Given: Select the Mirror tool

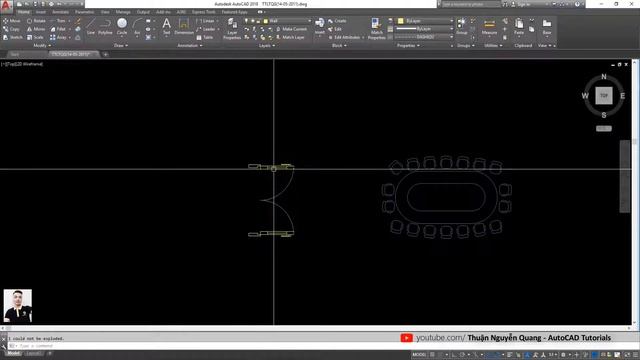Looking at the screenshot, I should 36,29.
